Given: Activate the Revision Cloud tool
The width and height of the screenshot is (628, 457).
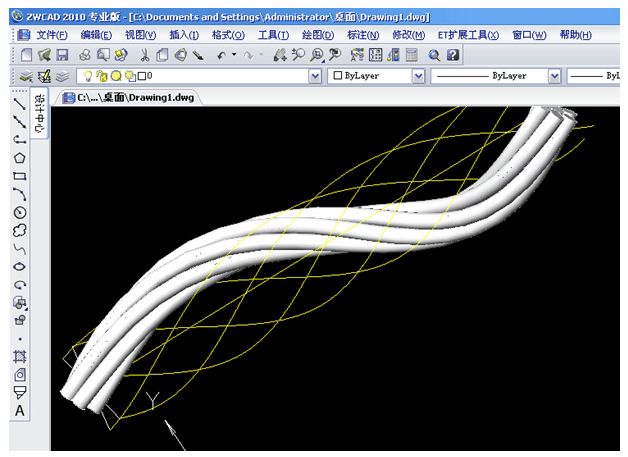Looking at the screenshot, I should 19,230.
